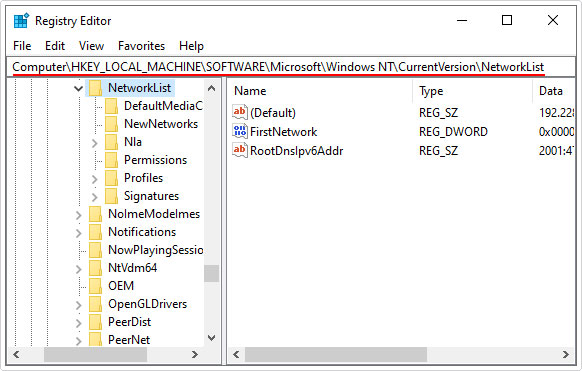582x371 pixels.
Task: Expand the OpenGLDrivers key
Action: tap(79, 305)
